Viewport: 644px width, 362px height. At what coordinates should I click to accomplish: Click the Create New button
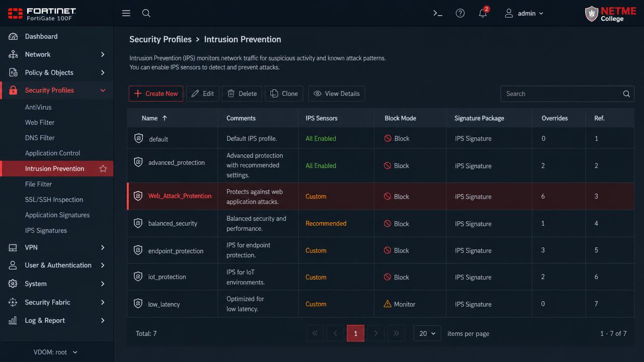click(x=156, y=94)
